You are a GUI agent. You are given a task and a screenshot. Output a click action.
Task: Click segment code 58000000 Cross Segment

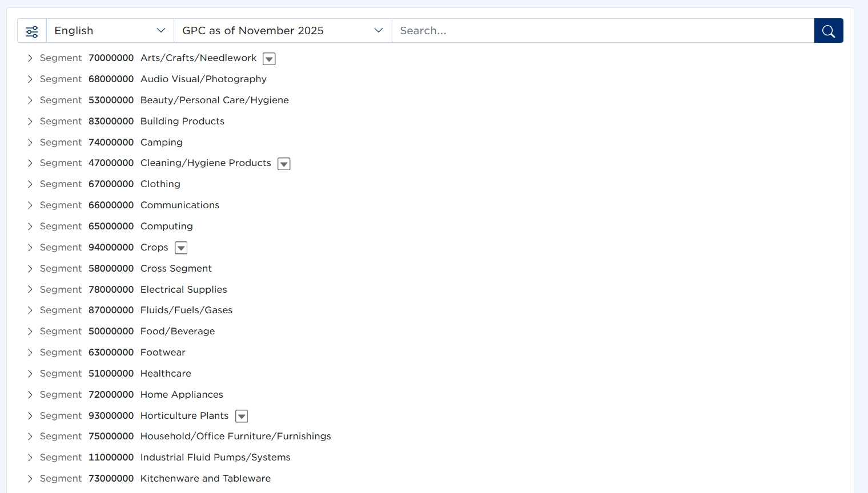click(111, 268)
